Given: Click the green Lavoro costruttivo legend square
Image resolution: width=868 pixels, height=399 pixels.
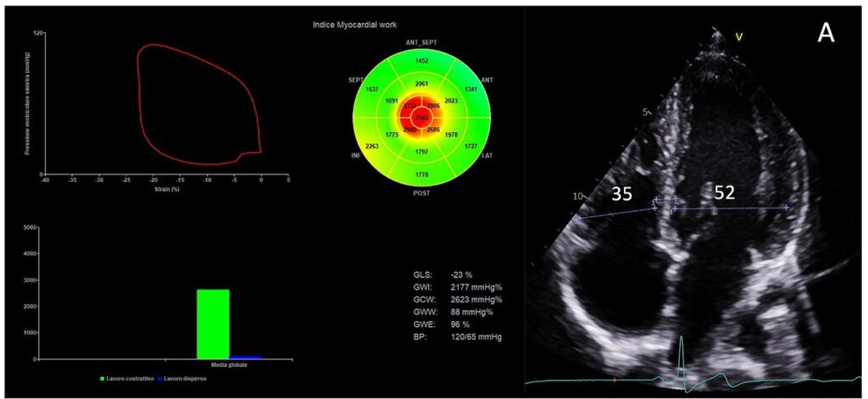Looking at the screenshot, I should pos(103,378).
